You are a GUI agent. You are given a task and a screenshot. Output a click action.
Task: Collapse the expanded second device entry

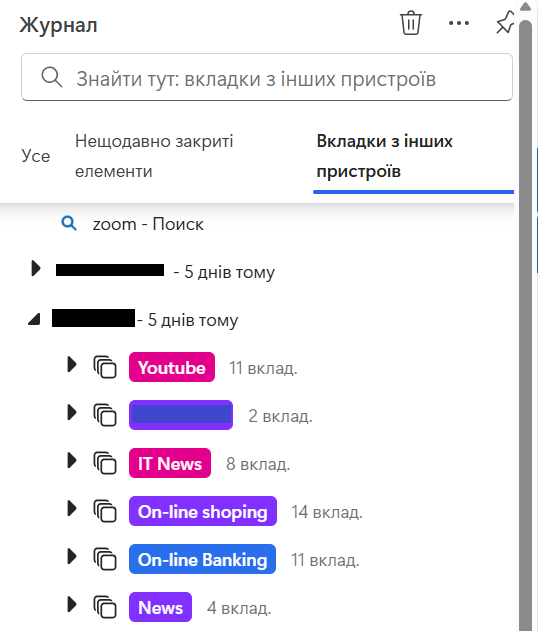34,319
